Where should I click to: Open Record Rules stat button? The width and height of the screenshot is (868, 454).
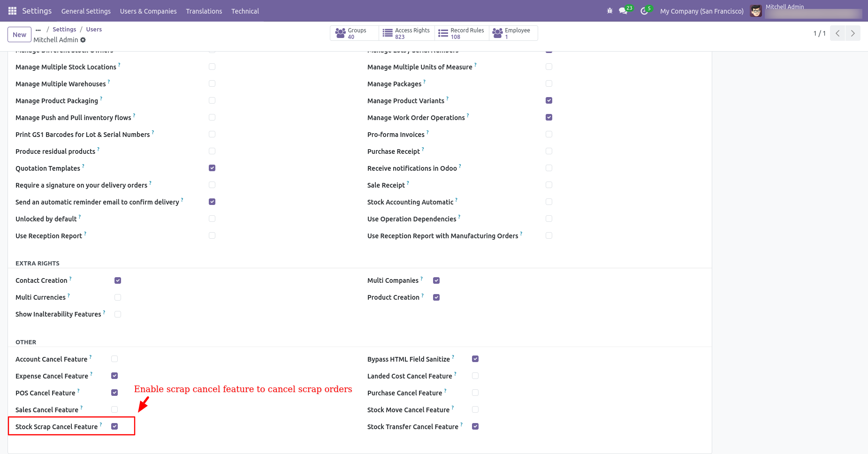462,33
